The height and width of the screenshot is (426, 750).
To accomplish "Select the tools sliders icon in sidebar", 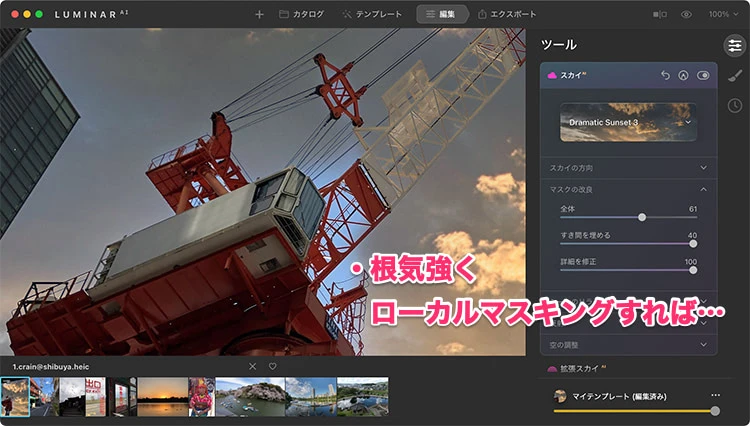I will point(734,45).
